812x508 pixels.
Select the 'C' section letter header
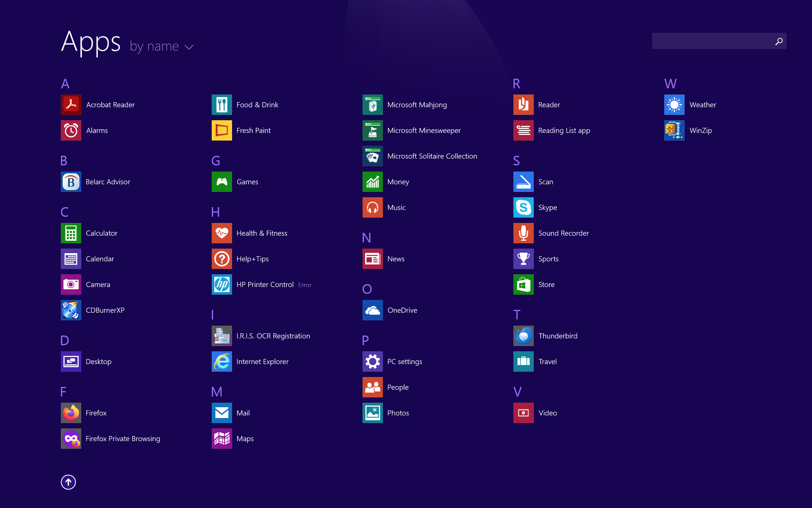pyautogui.click(x=64, y=212)
